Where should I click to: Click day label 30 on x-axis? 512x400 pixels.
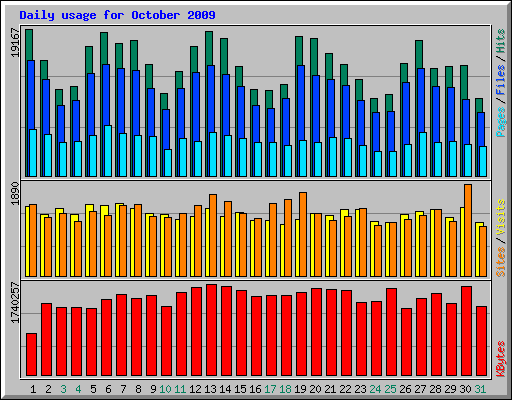[x=465, y=389]
